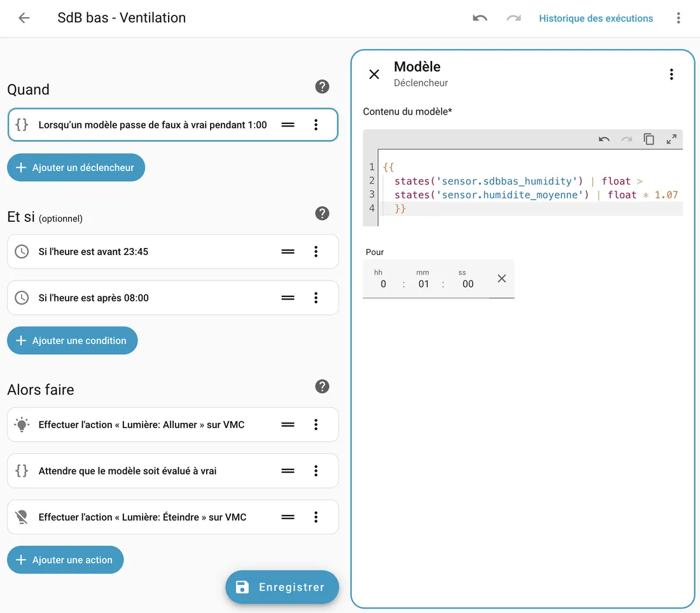Undo in the template code editor
This screenshot has height=613, width=700.
604,139
